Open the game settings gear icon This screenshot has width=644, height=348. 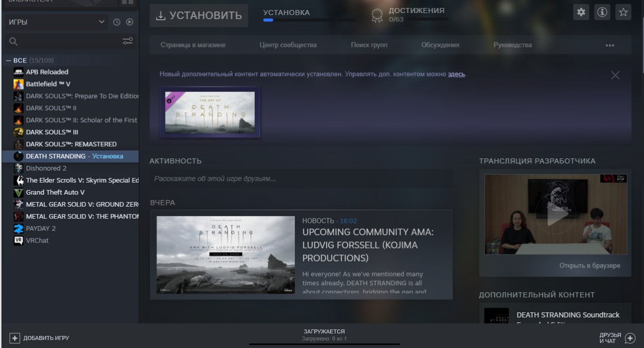581,12
